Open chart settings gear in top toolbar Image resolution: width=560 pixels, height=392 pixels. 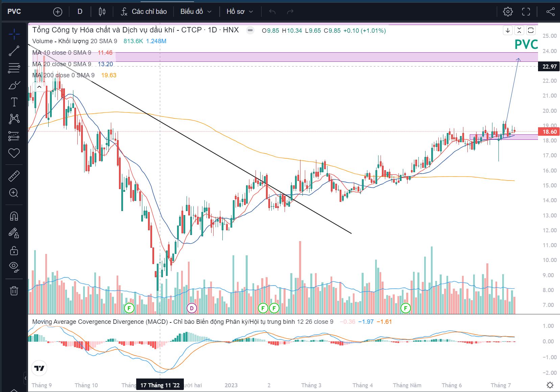tap(508, 12)
